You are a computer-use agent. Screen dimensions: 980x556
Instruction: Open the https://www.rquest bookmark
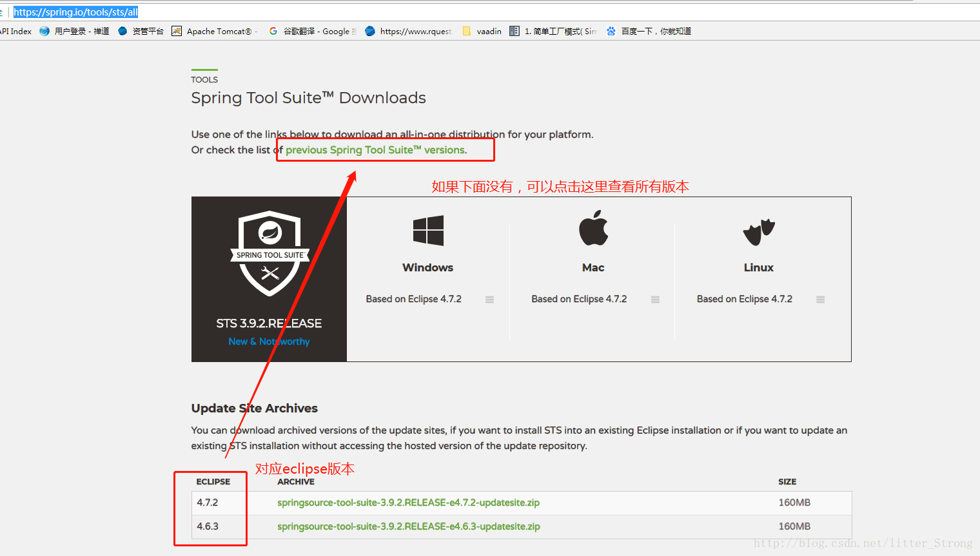pos(408,31)
